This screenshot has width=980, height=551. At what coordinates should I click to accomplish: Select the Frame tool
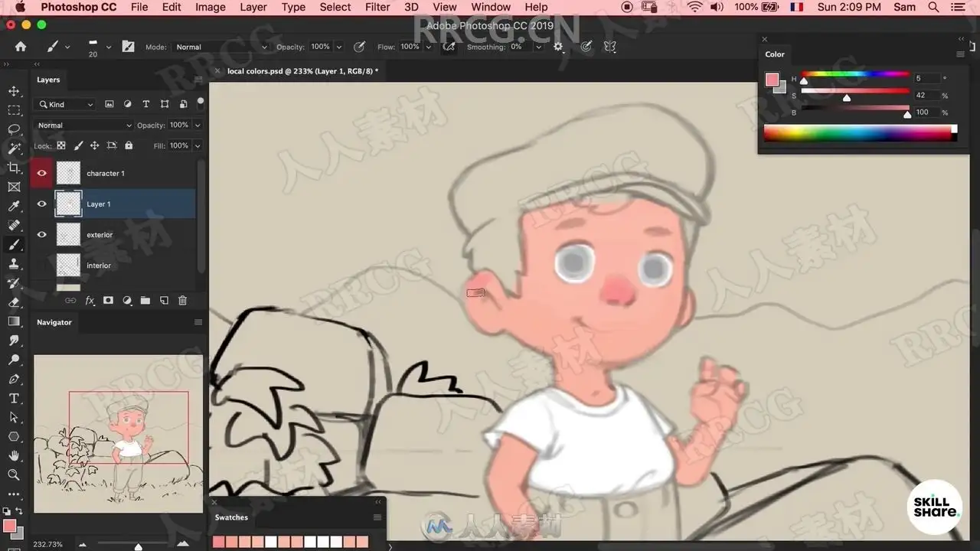pos(14,187)
